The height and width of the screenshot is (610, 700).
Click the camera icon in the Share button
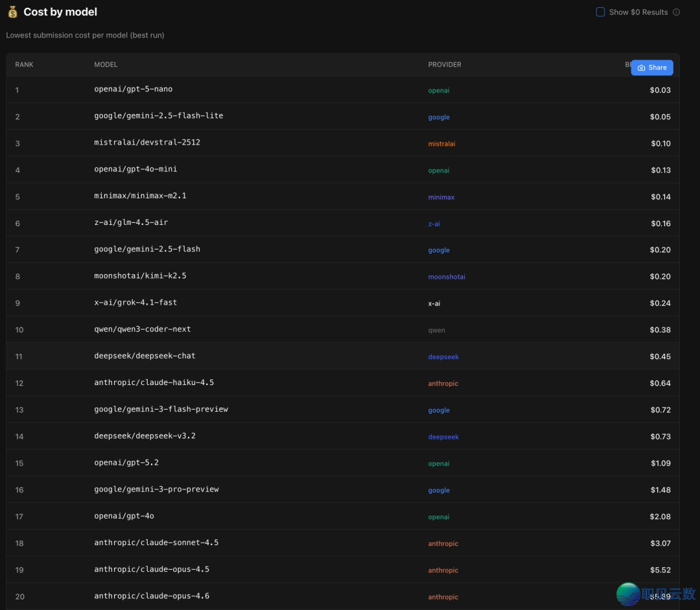pyautogui.click(x=641, y=68)
